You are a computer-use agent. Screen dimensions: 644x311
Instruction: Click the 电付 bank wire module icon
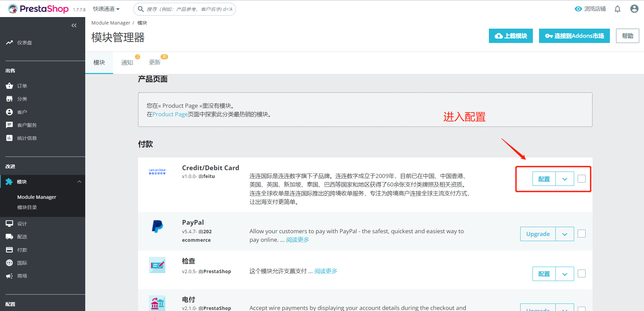tap(157, 303)
